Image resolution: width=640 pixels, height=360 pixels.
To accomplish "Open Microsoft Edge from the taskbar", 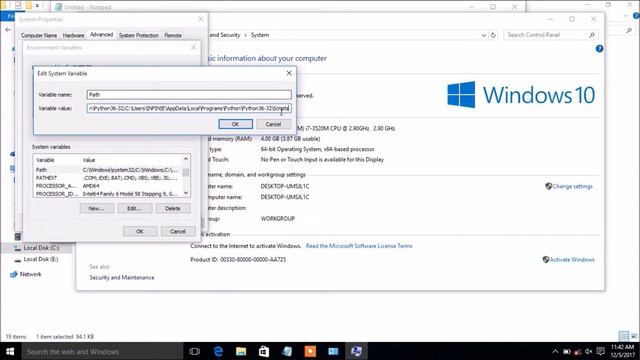I will click(x=218, y=351).
